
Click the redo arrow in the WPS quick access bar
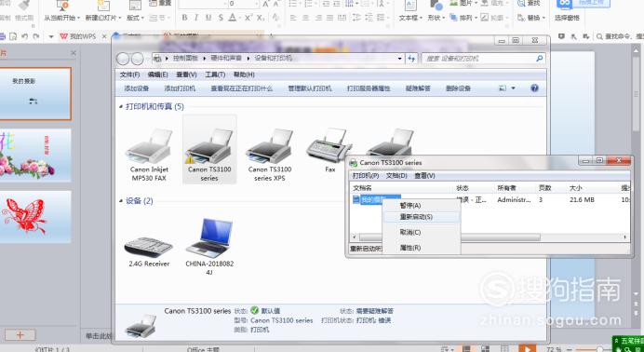click(36, 36)
